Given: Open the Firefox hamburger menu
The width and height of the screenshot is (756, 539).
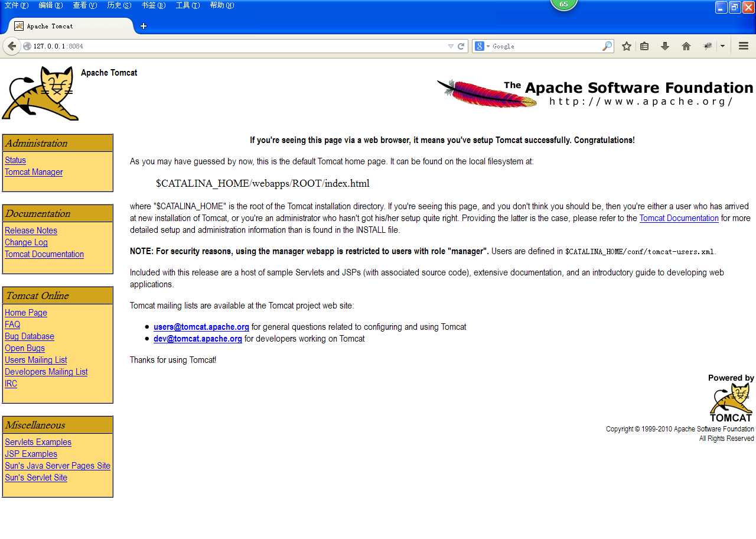Looking at the screenshot, I should [x=744, y=46].
